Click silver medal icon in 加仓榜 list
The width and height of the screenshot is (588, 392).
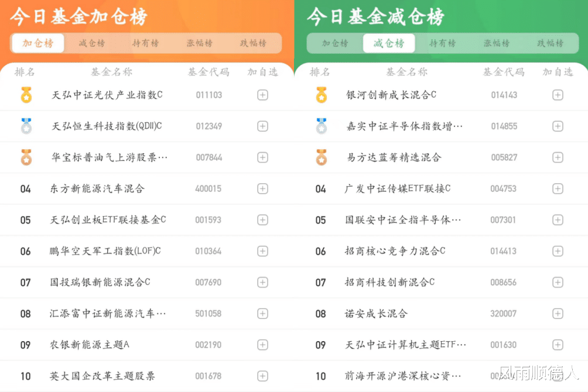coord(26,126)
